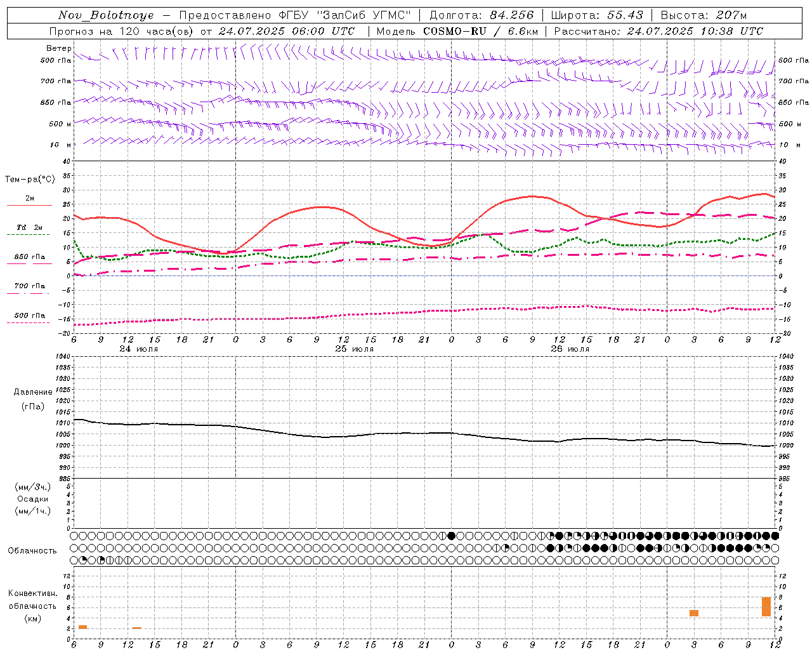Select the provider text 'Предоставлено ФГБУ "ЗапСиб УГМС"'

tap(295, 15)
